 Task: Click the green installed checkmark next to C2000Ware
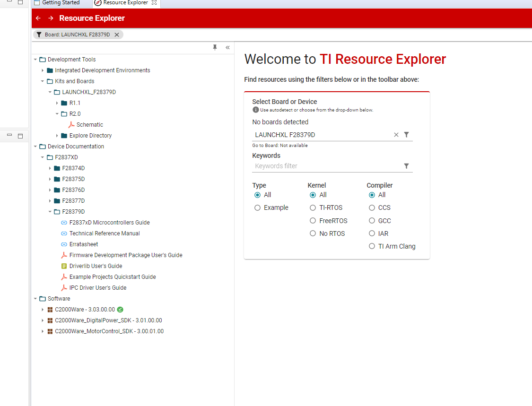click(x=120, y=309)
